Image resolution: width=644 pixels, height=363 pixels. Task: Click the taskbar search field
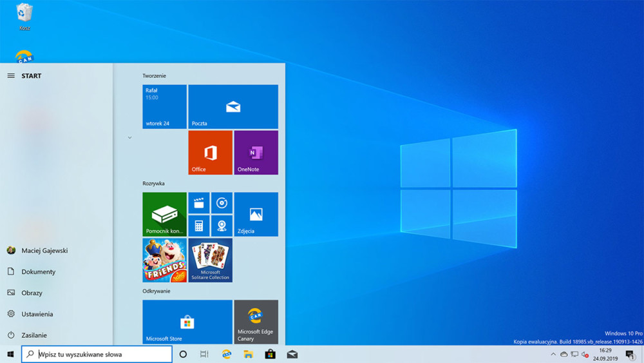pos(97,354)
